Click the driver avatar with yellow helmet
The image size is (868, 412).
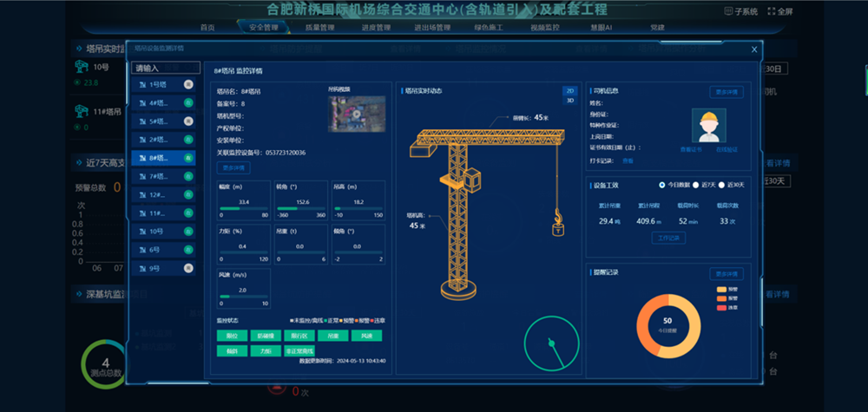coord(708,125)
